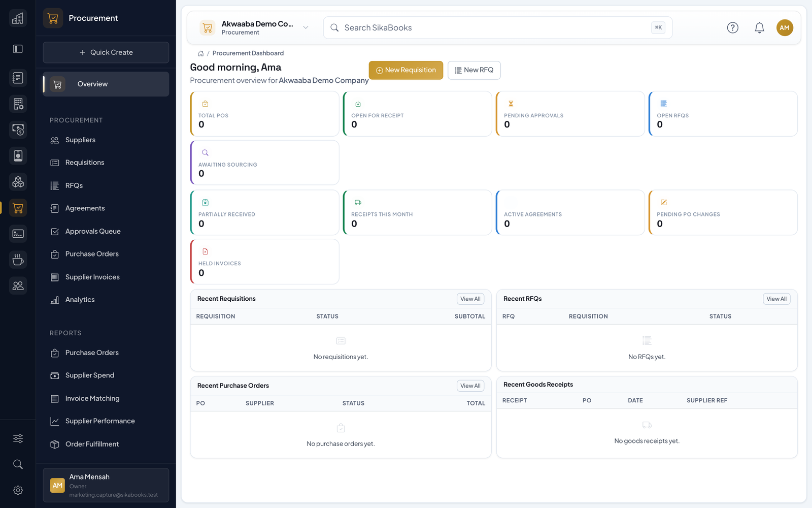Click the Receipts This Month truck icon
Screen dimensions: 812x508
358,202
